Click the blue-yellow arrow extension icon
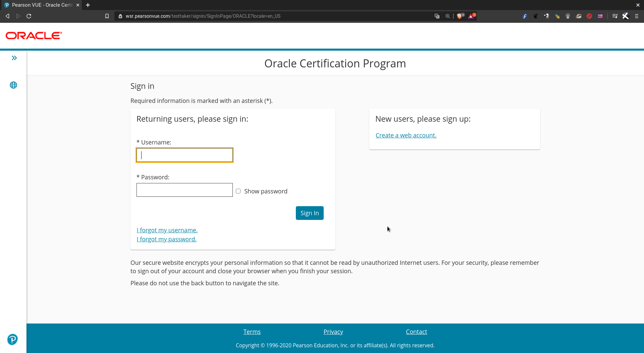 (557, 16)
